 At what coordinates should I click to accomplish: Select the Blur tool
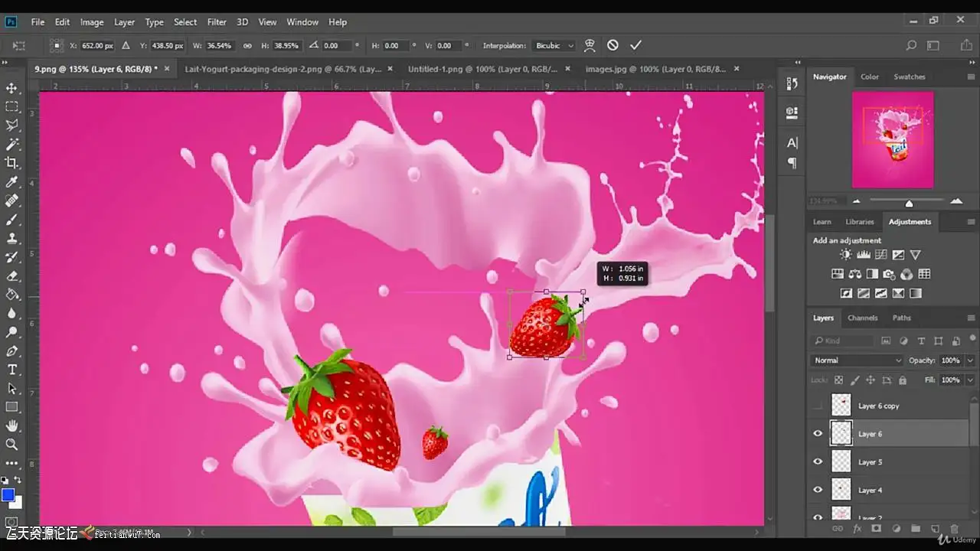(x=12, y=313)
